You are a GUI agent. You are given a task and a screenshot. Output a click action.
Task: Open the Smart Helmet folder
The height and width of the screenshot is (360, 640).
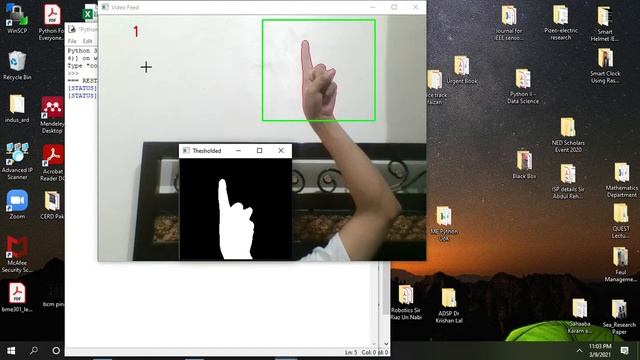(604, 24)
